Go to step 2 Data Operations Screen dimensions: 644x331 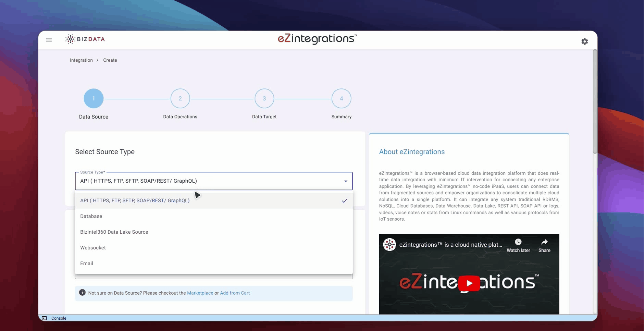(180, 99)
